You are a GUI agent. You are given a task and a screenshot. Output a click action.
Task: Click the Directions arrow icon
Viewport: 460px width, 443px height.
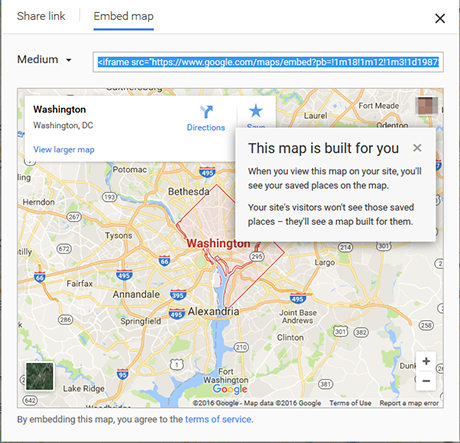point(206,112)
